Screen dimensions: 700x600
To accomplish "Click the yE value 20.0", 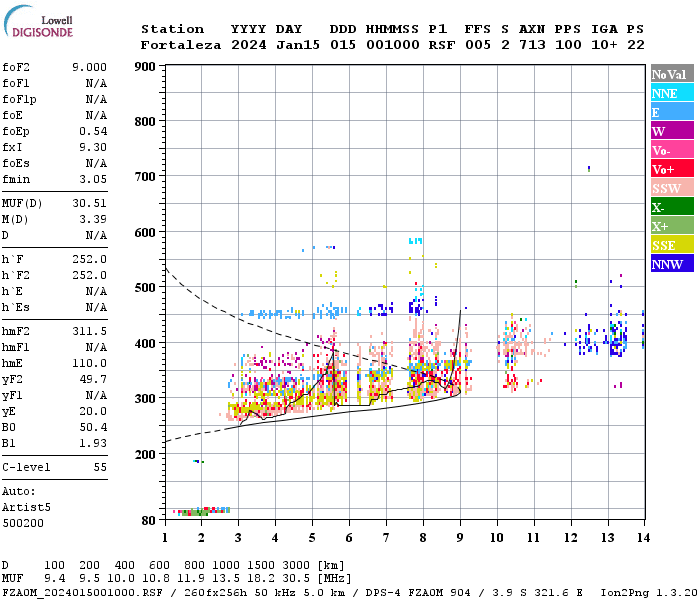I will (93, 412).
